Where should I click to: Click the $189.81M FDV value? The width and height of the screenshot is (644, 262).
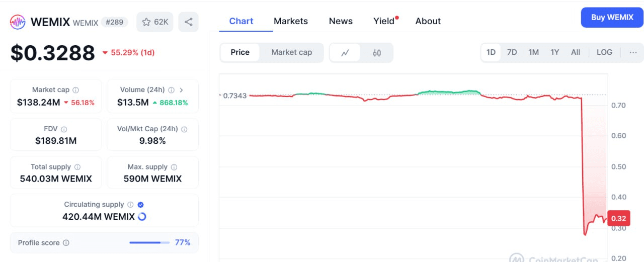(56, 141)
